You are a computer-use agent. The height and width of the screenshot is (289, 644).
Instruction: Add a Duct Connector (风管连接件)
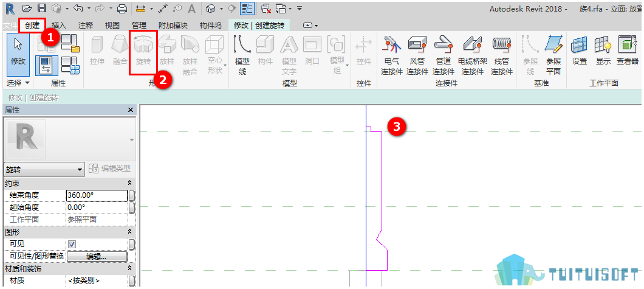click(x=417, y=55)
